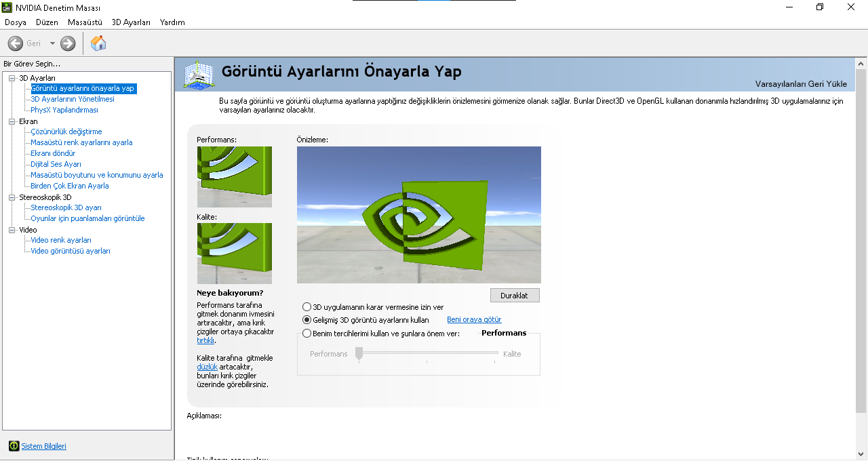
Task: Click the large Önizleme 3D preview
Action: click(419, 215)
